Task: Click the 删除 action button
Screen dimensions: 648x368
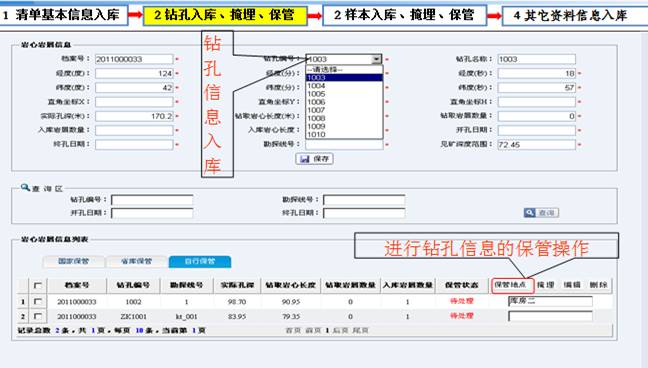Action: point(598,285)
